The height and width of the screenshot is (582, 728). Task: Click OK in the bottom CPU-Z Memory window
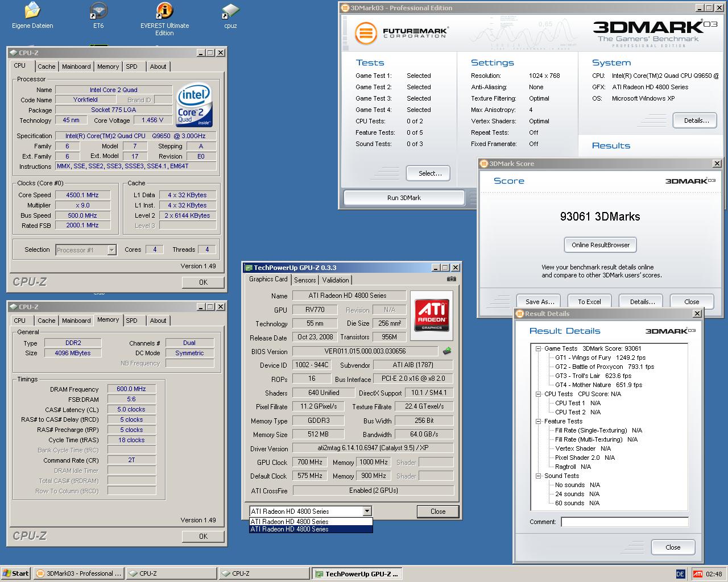(203, 537)
